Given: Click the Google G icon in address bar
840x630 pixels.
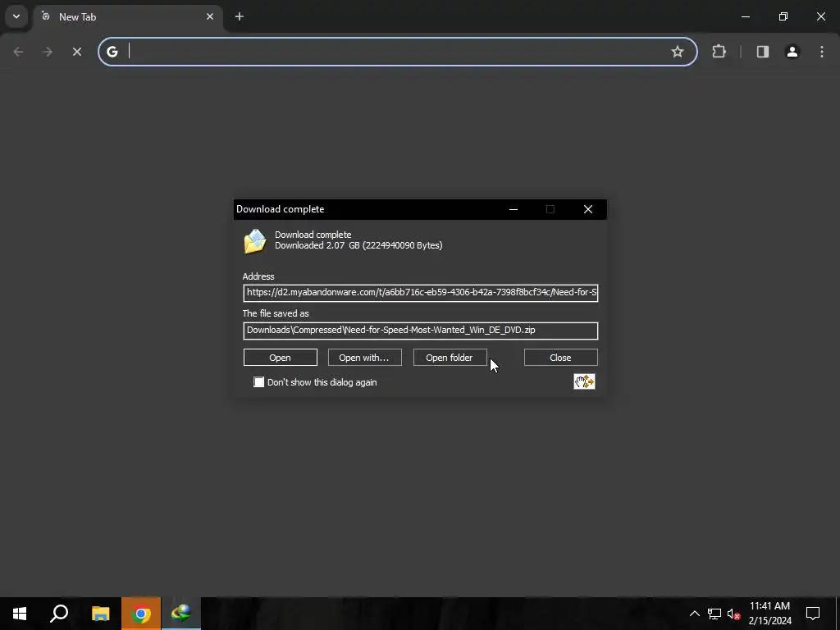Looking at the screenshot, I should [112, 52].
